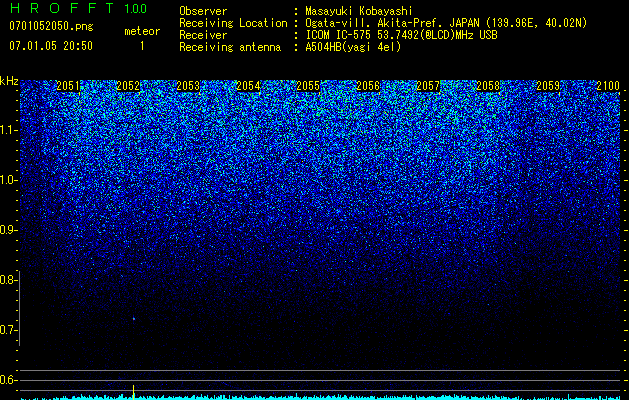Viewport: 629px width, 400px height.
Task: Click the 2100 time marker
Action: [x=608, y=86]
